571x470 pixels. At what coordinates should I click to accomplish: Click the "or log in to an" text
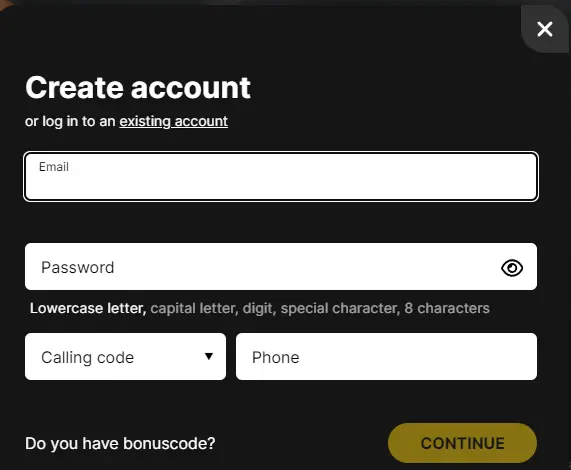70,121
